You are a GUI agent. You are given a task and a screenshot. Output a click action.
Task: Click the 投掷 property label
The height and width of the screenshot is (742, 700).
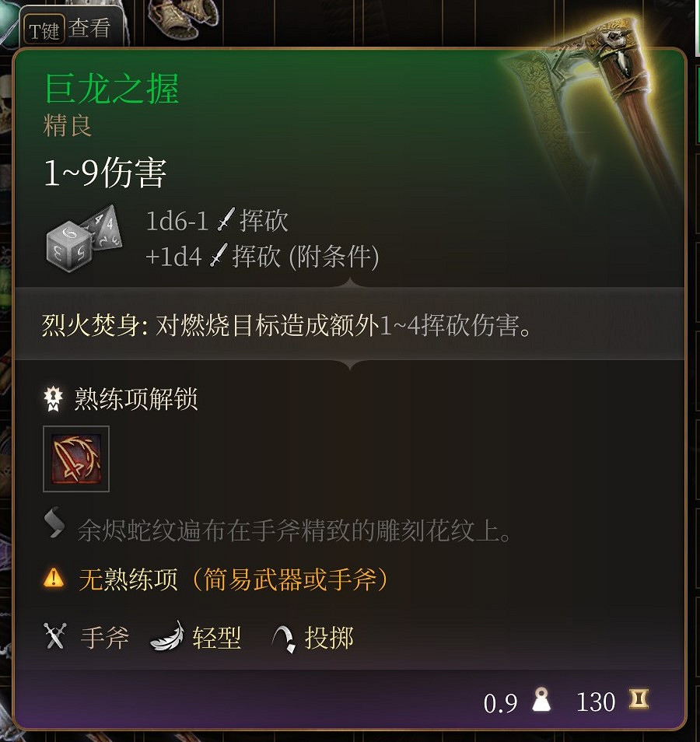[x=329, y=638]
